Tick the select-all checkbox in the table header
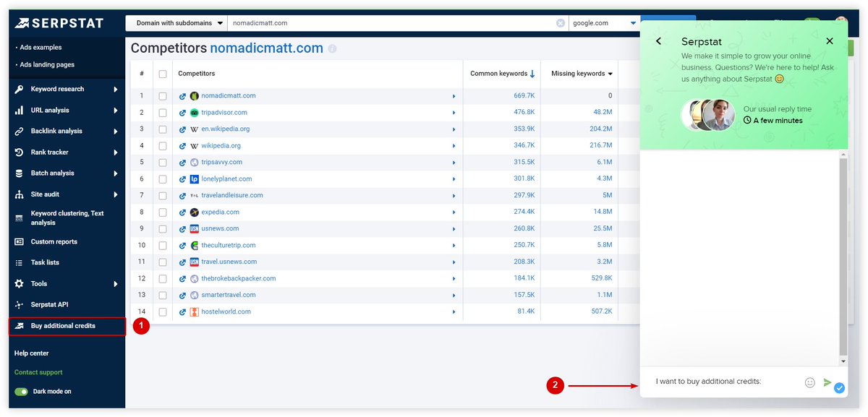 (x=163, y=73)
